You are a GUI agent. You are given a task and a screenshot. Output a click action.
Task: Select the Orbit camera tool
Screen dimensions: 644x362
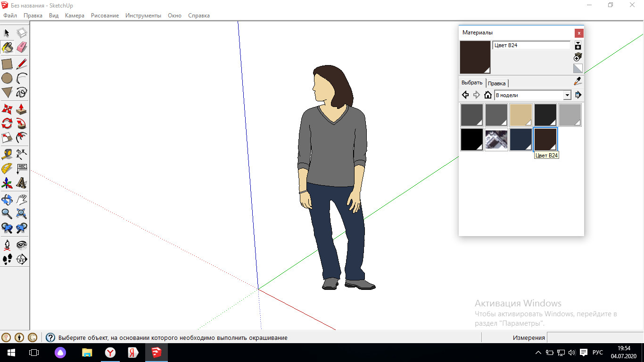(7, 199)
